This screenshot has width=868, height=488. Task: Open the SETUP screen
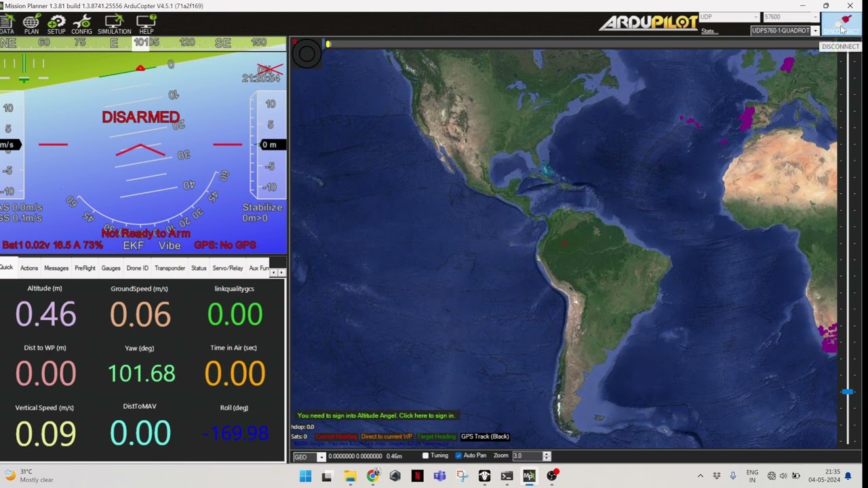pos(56,25)
